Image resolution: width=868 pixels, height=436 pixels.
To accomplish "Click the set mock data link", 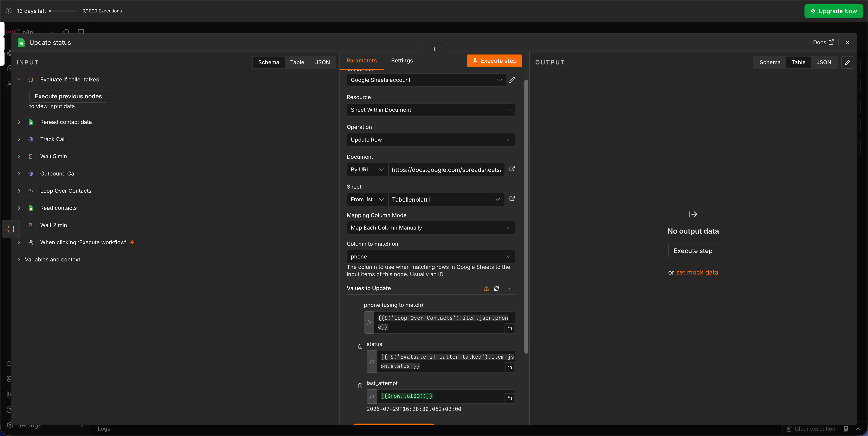I will (x=697, y=272).
